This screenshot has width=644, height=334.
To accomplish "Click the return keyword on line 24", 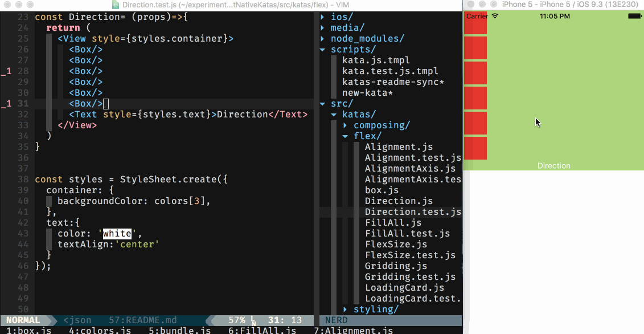I will coord(63,27).
